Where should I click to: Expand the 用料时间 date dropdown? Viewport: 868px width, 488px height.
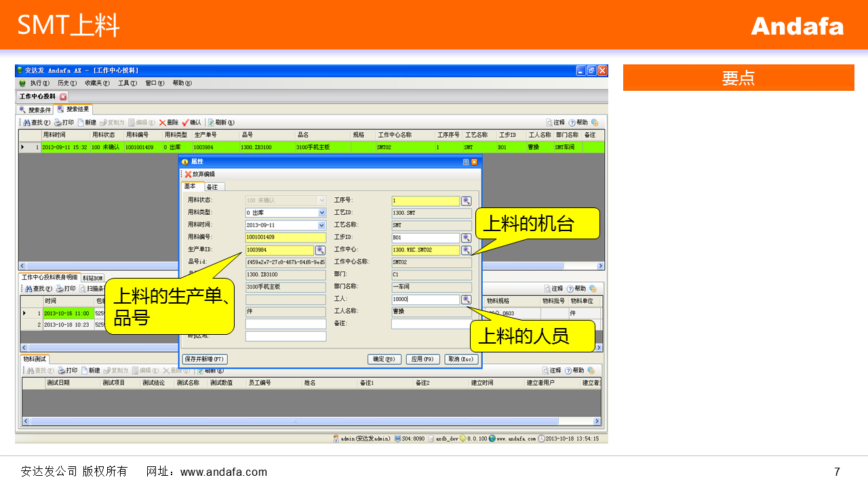click(322, 225)
